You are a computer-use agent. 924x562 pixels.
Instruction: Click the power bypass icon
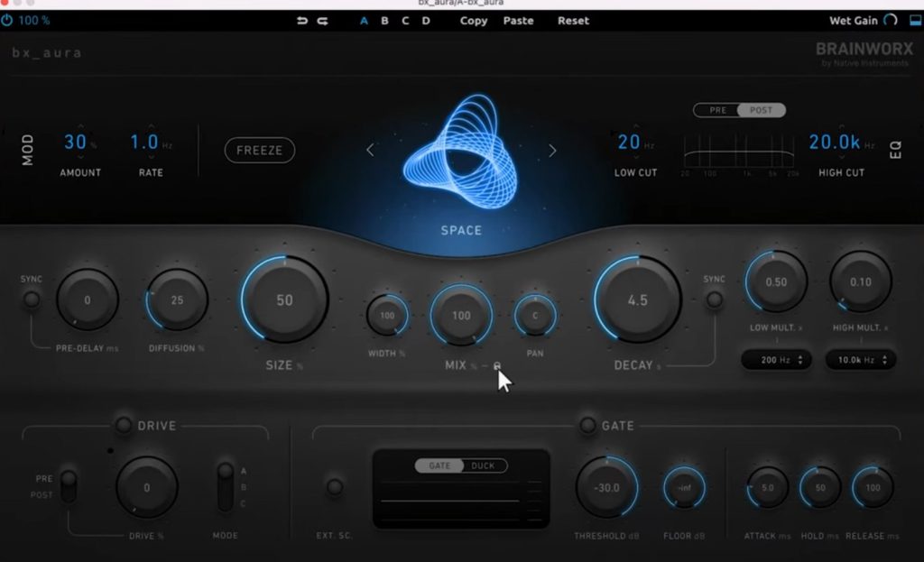tap(7, 20)
